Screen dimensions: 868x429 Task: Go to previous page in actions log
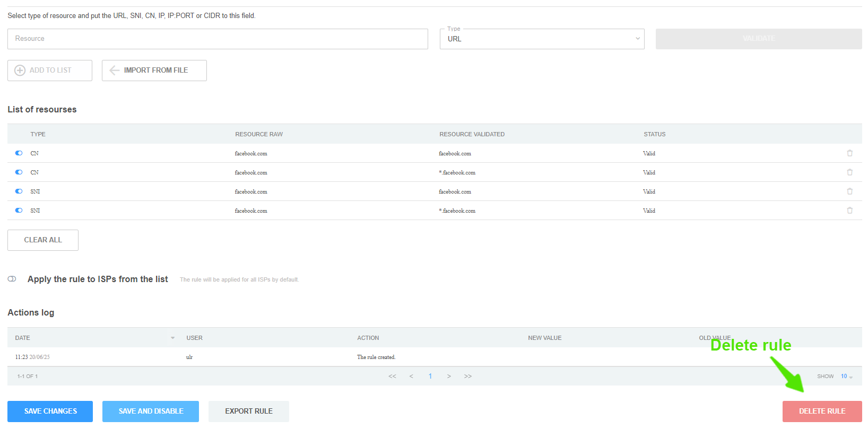point(411,377)
